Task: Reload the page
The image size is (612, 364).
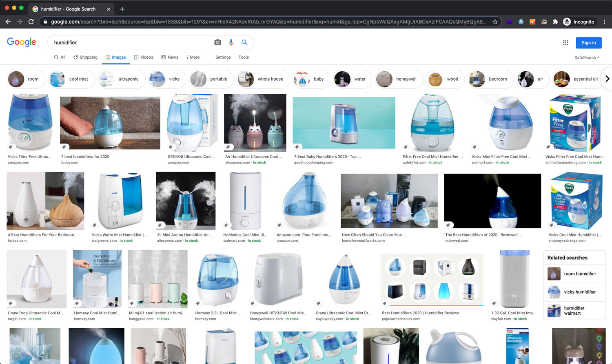Action: (31, 22)
